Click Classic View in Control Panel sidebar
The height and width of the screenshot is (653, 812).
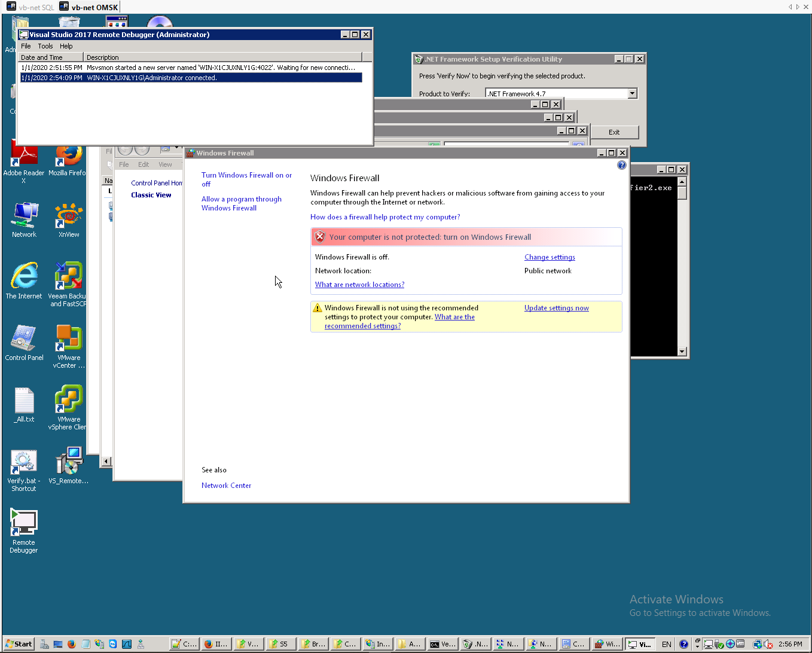click(x=151, y=195)
